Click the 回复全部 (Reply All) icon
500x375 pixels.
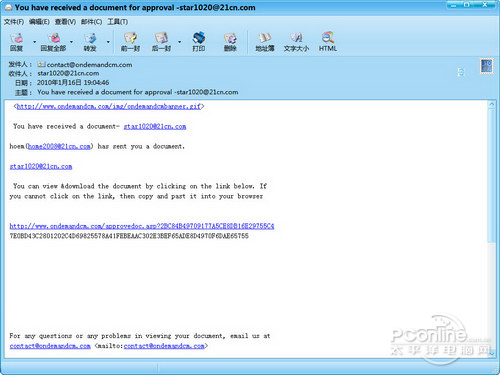click(53, 42)
